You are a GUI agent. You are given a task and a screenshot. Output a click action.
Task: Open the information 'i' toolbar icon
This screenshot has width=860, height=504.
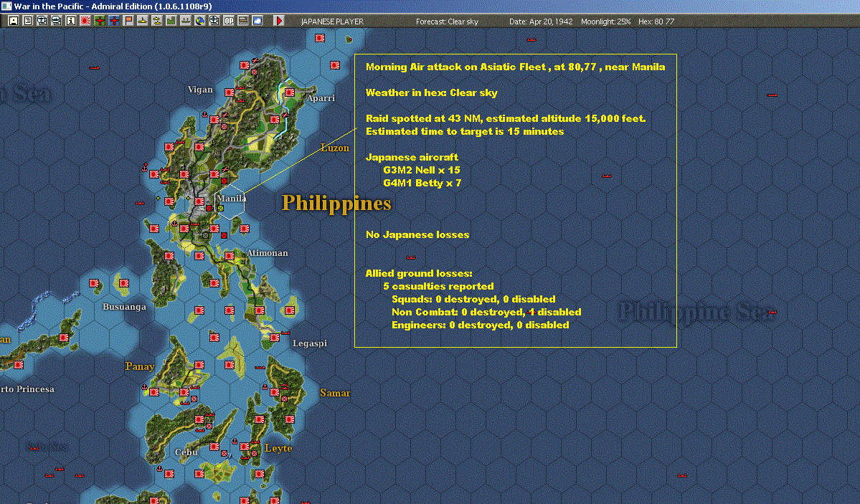click(x=71, y=21)
